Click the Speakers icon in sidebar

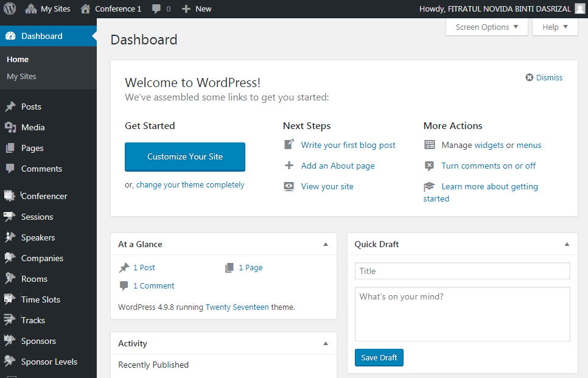coord(10,237)
